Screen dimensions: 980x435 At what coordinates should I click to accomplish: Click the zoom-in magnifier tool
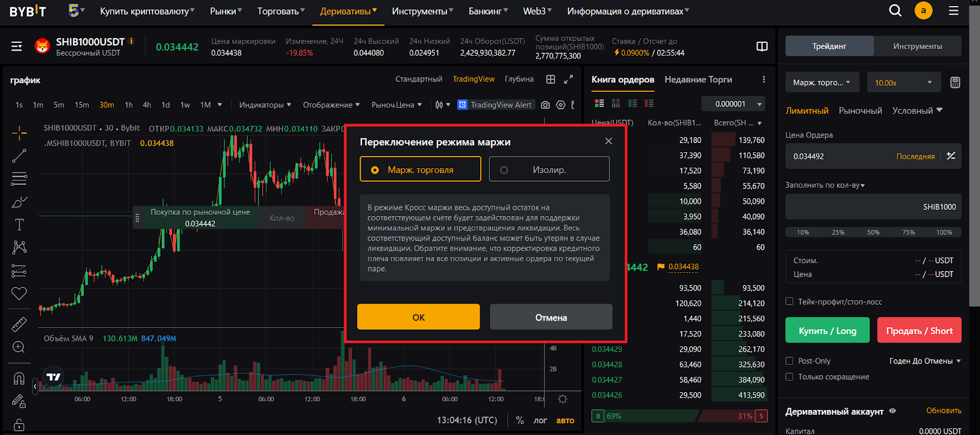click(x=19, y=347)
